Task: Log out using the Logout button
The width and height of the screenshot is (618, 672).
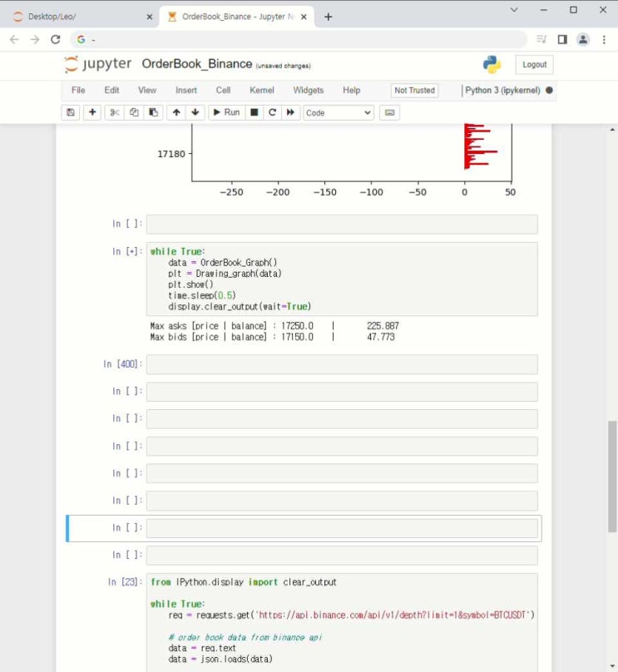Action: (x=534, y=65)
